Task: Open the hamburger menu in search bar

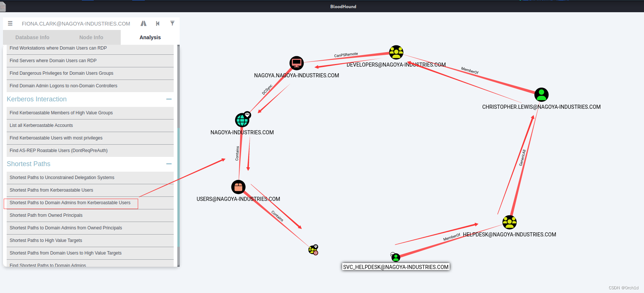Action: (10, 23)
